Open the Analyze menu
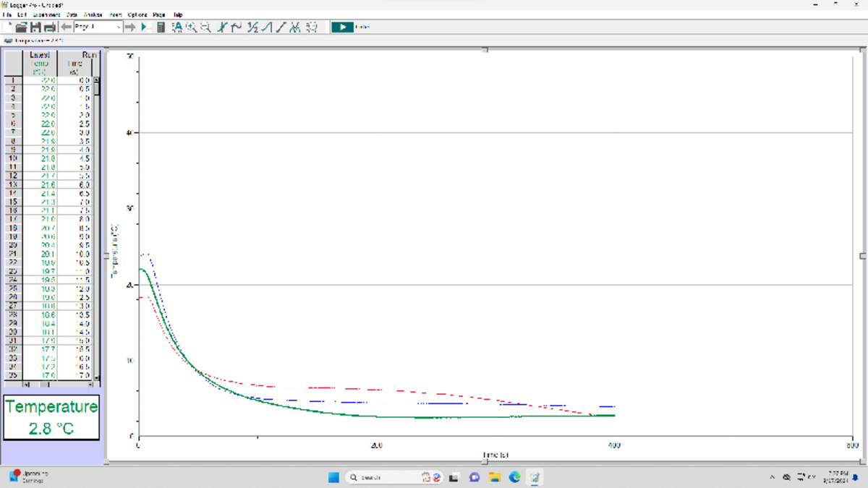This screenshot has width=868, height=488. click(x=92, y=14)
